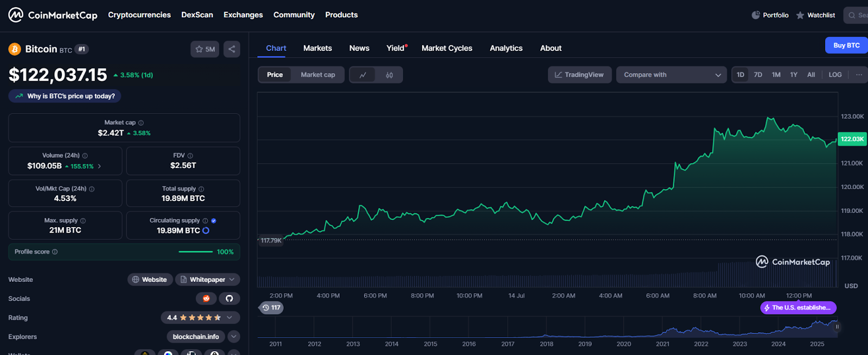Switch to candlestick chart icon
Image resolution: width=868 pixels, height=355 pixels.
pyautogui.click(x=389, y=75)
